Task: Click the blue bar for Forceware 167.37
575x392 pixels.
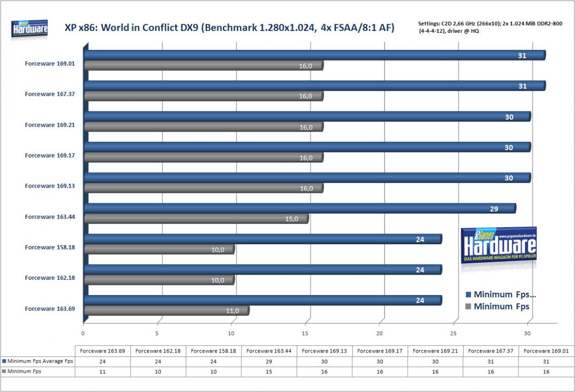Action: tap(315, 86)
